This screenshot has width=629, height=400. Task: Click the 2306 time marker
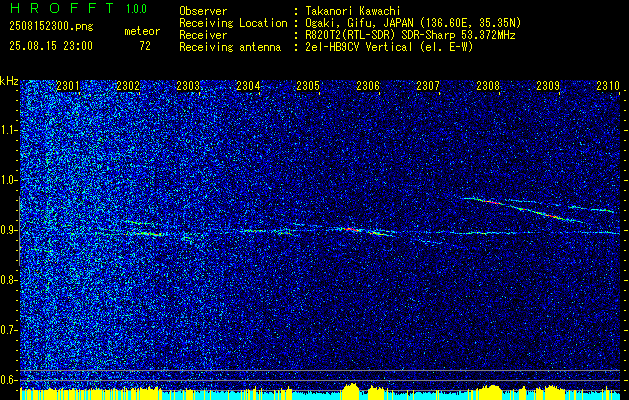[368, 86]
